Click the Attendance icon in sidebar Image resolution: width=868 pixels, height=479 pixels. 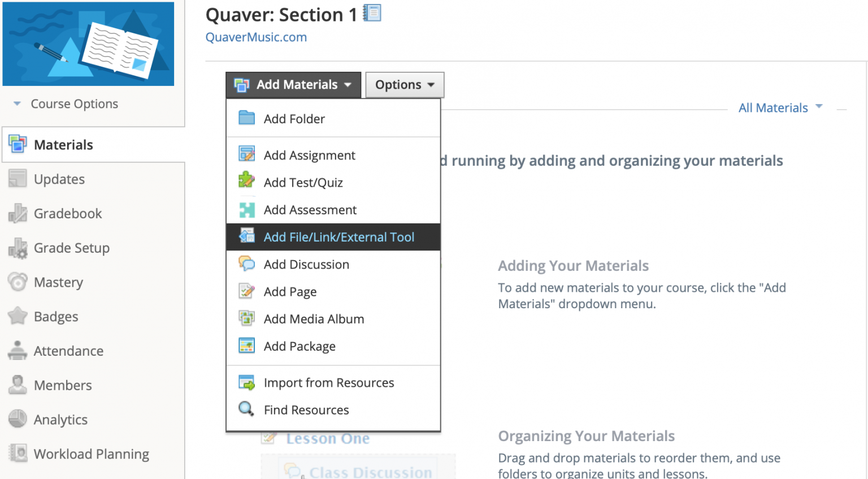click(x=18, y=351)
